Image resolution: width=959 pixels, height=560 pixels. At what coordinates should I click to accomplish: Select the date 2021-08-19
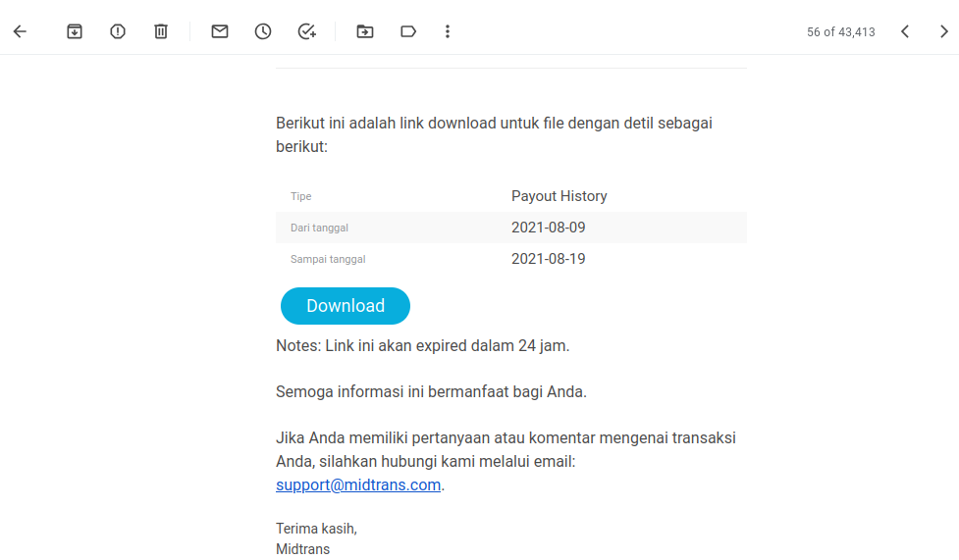(x=548, y=259)
